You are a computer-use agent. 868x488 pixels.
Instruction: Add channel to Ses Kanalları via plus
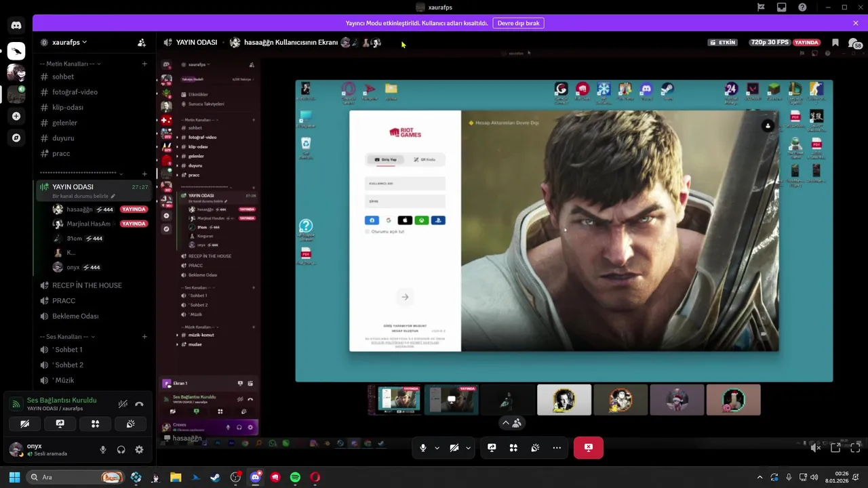point(144,337)
